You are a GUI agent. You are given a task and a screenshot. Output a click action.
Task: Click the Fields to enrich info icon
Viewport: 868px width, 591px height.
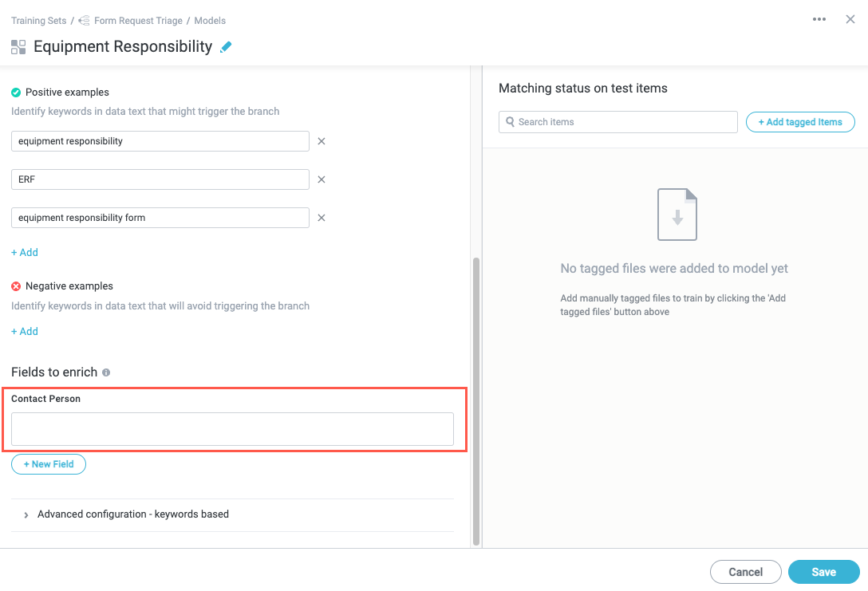pos(106,372)
